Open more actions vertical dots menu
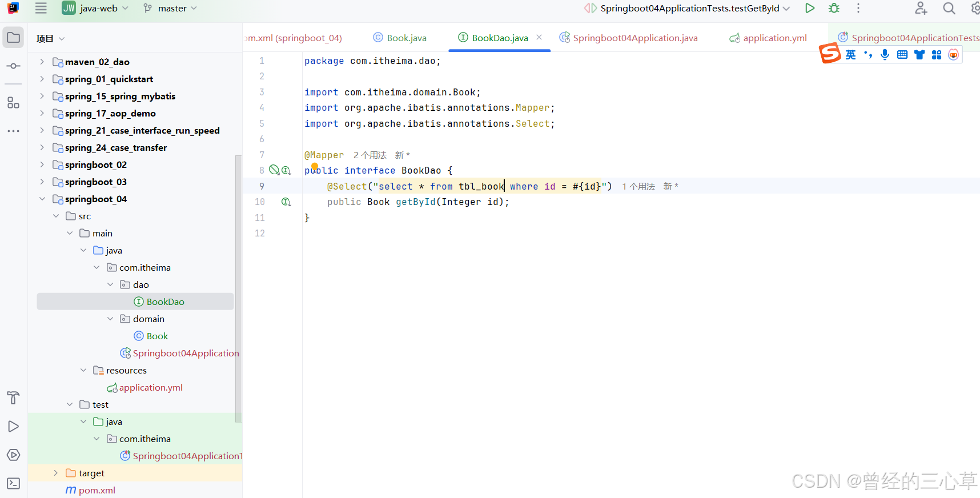 click(x=858, y=8)
